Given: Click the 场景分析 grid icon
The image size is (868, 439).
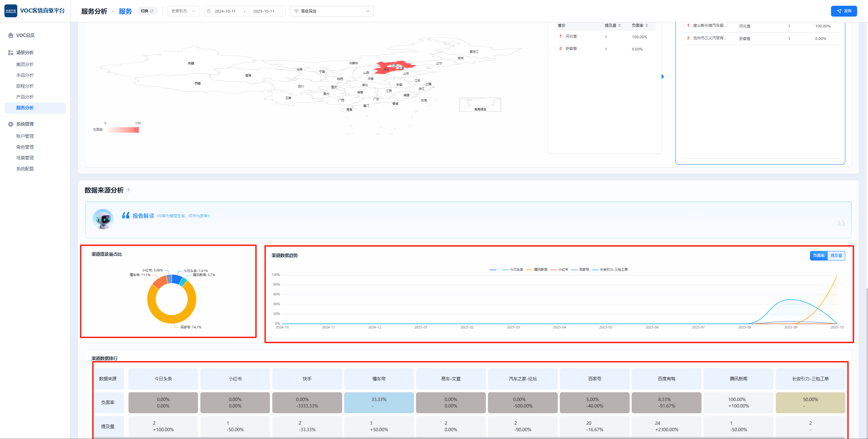Looking at the screenshot, I should [11, 53].
